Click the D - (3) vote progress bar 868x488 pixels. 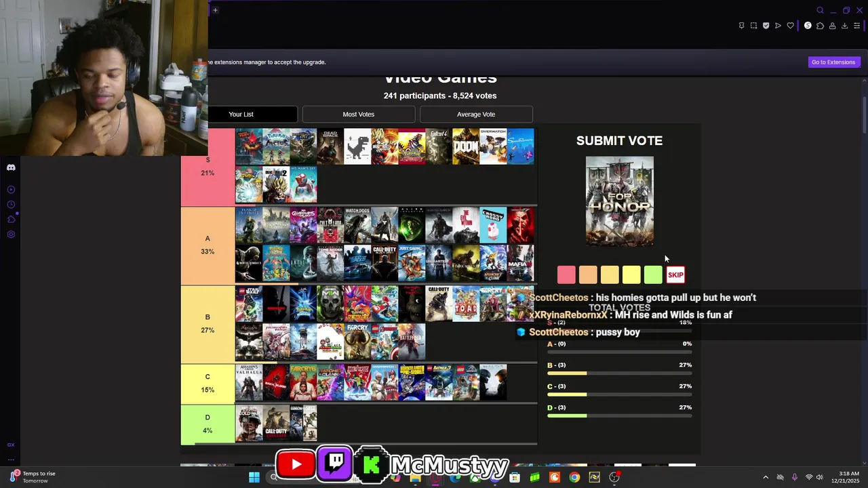(x=619, y=415)
